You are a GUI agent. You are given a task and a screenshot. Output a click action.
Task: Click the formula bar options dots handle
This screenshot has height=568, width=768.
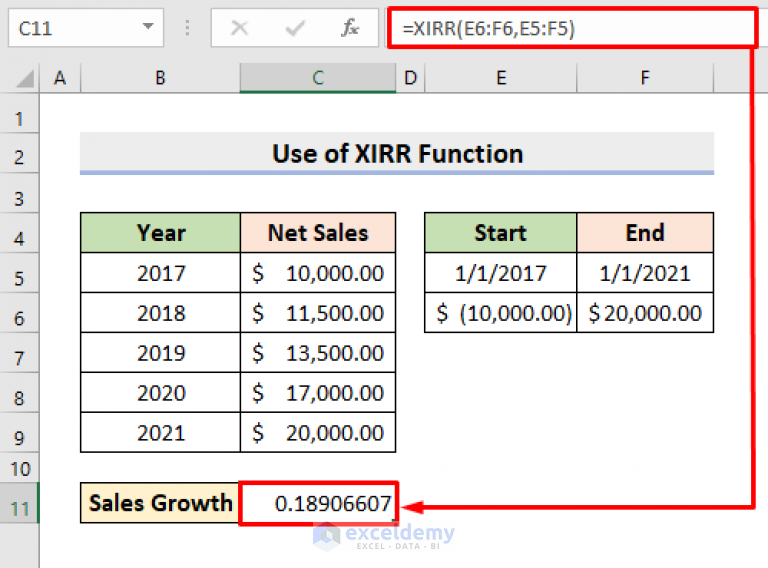click(x=187, y=28)
